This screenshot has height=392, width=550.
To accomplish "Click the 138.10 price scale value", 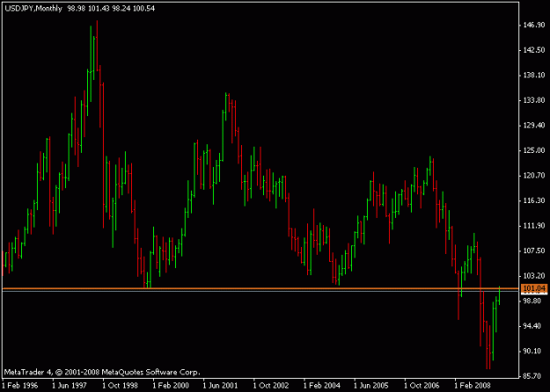I will pos(534,75).
